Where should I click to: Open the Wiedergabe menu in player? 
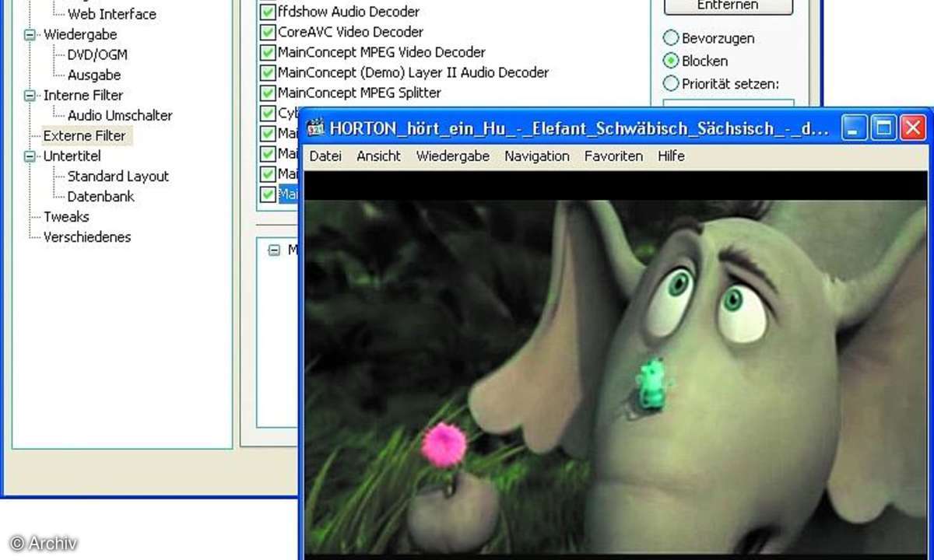(x=453, y=156)
